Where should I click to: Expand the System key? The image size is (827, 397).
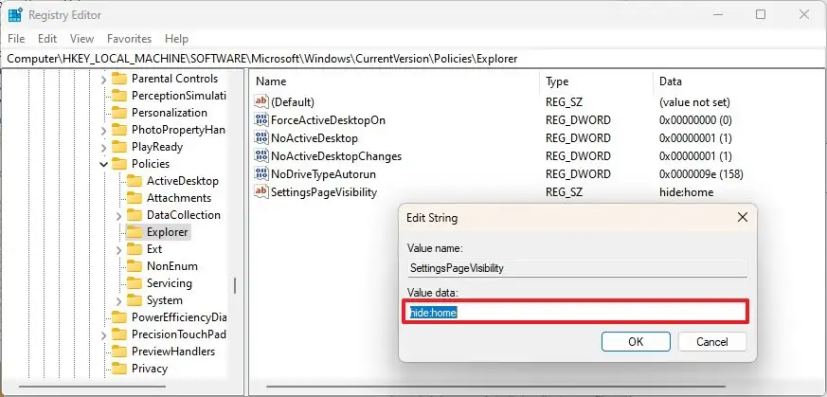119,301
